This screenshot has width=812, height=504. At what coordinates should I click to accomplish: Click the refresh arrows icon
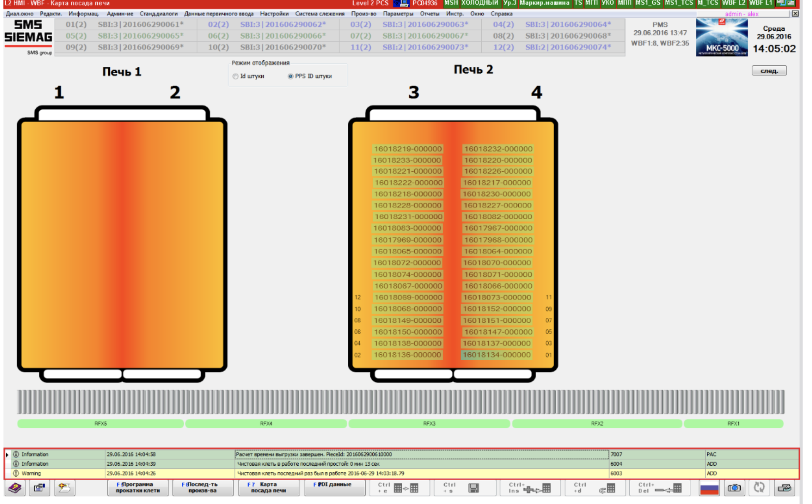[759, 488]
